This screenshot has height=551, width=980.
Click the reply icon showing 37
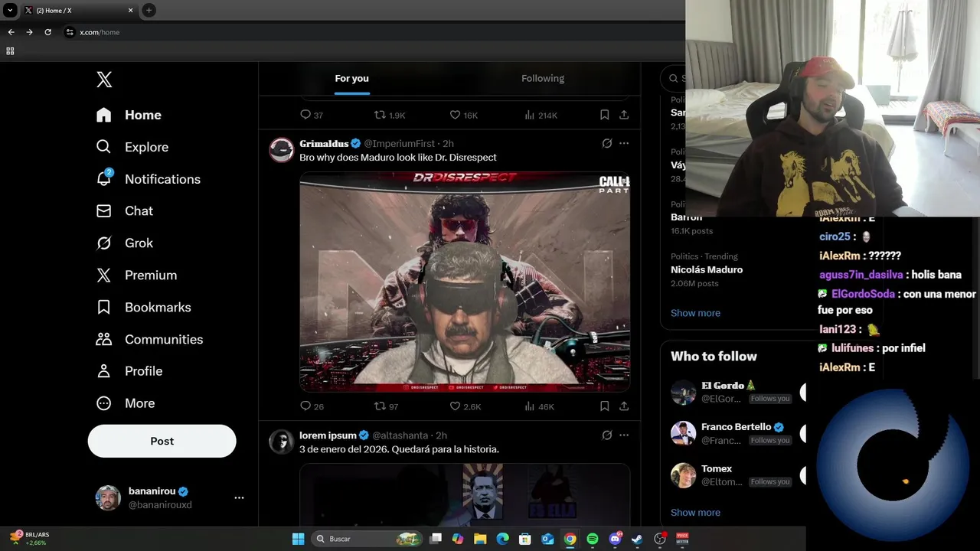[312, 115]
